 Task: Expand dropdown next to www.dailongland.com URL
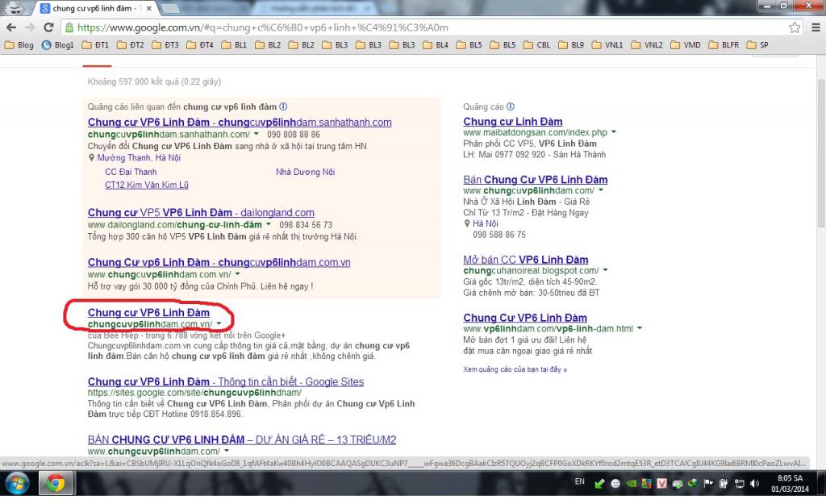pos(268,225)
